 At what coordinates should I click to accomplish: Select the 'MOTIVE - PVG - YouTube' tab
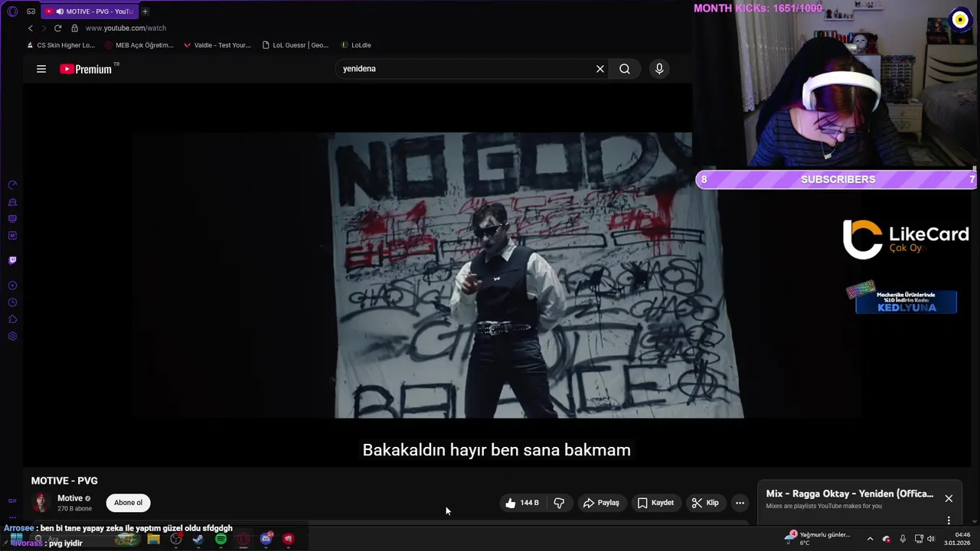(88, 11)
